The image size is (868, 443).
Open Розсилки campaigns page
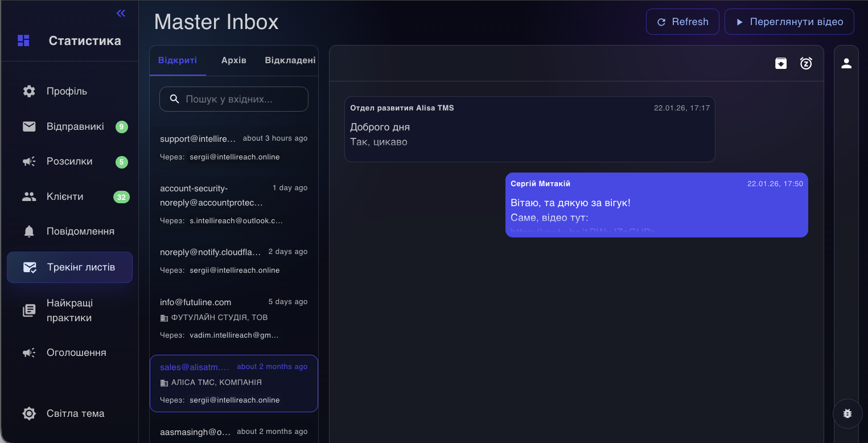pos(69,162)
